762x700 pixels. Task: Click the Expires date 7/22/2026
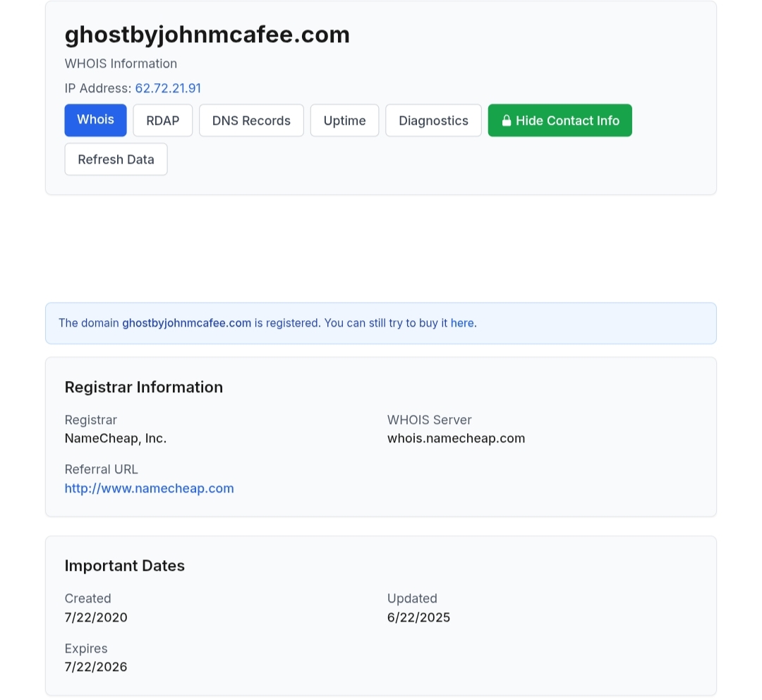coord(96,666)
